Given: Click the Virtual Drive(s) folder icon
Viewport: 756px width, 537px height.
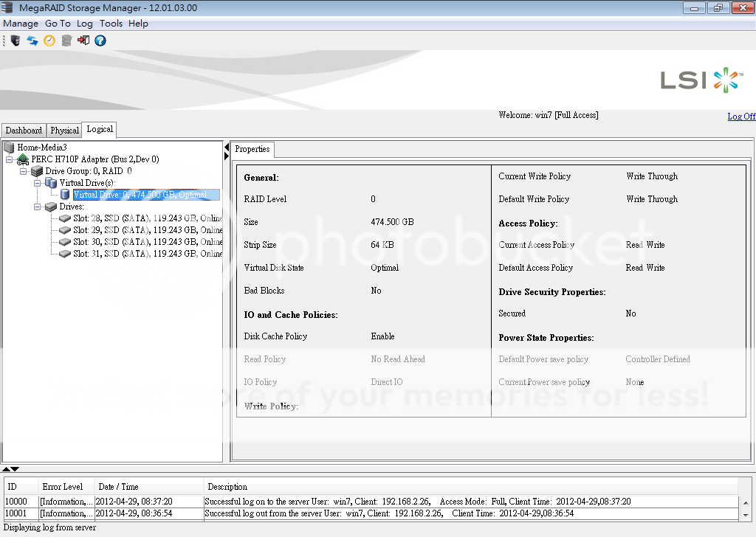Looking at the screenshot, I should tap(51, 182).
